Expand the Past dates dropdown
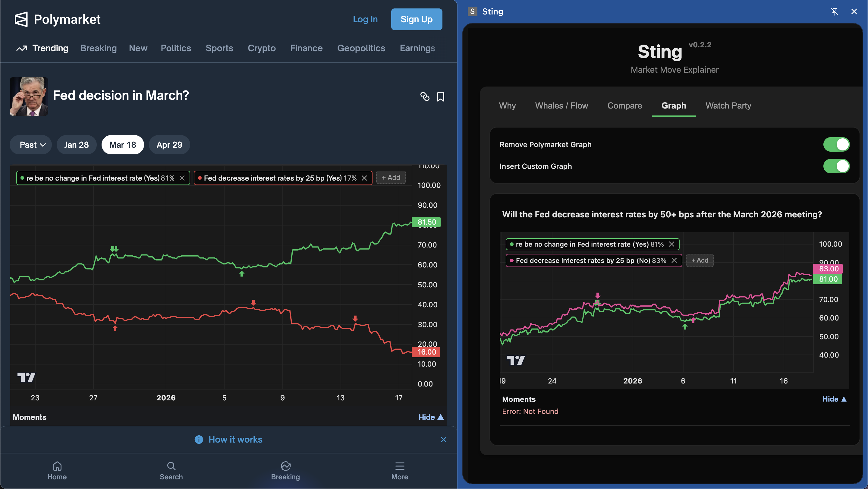The width and height of the screenshot is (868, 489). (x=31, y=145)
